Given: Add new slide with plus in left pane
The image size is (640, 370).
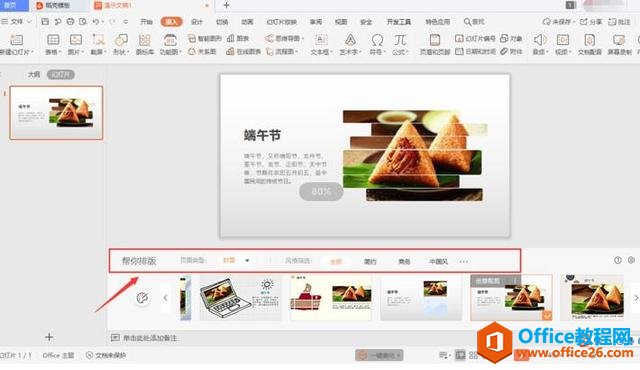Looking at the screenshot, I should coord(49,337).
